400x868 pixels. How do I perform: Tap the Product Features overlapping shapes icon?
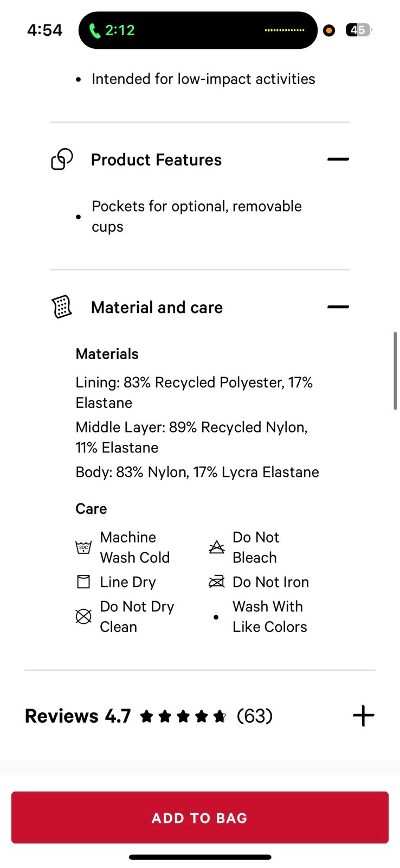(62, 159)
